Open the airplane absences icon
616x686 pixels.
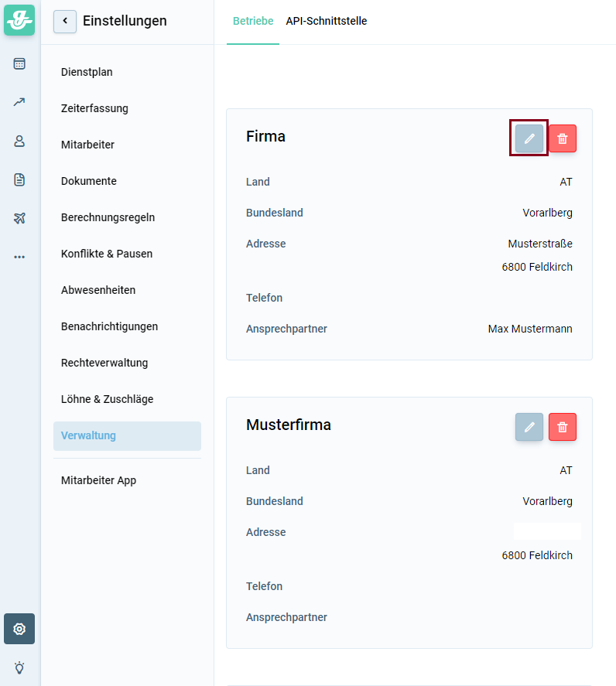(x=19, y=218)
